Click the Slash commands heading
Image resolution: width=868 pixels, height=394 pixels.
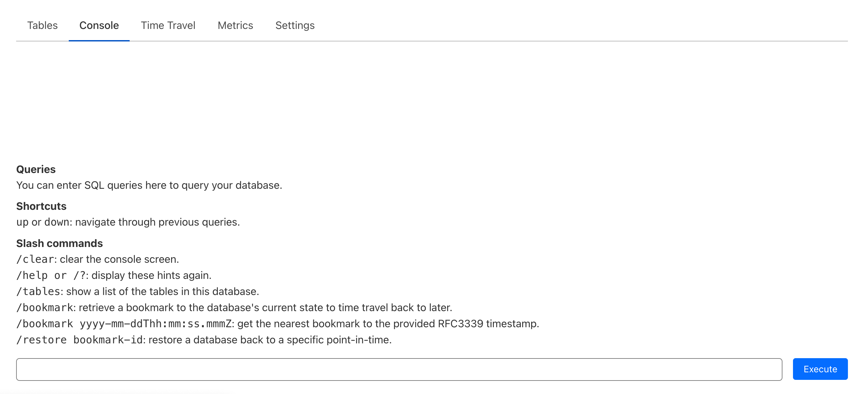click(x=60, y=243)
